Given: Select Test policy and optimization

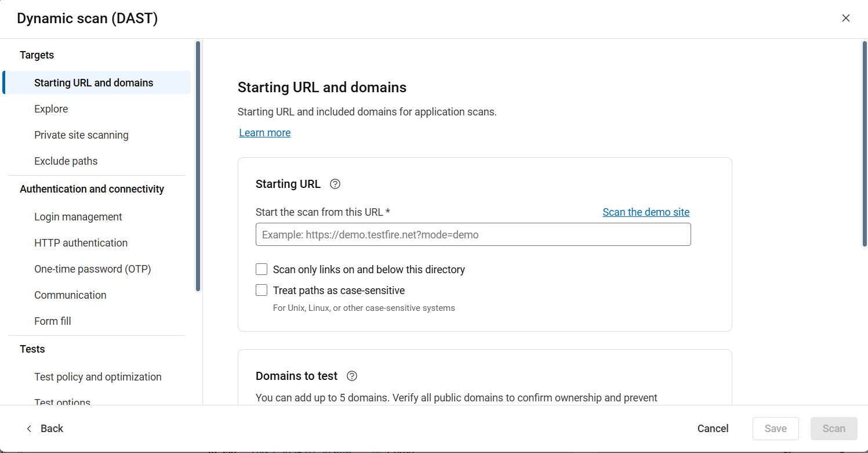Looking at the screenshot, I should pyautogui.click(x=98, y=377).
